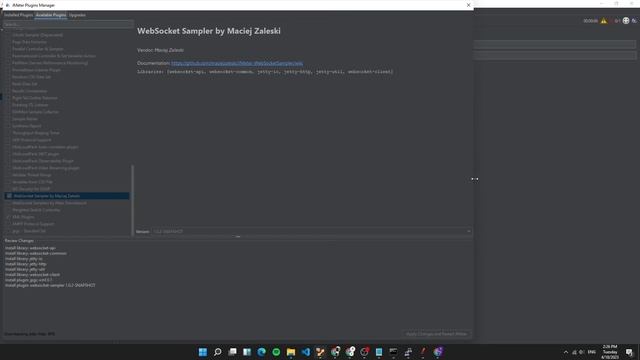Image resolution: width=640 pixels, height=360 pixels.
Task: Switch to JMeter red feather taskbar icon
Action: click(423, 352)
